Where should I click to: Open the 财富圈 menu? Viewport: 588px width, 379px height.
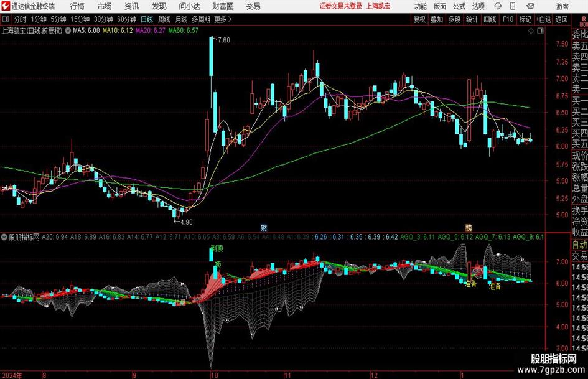(223, 6)
